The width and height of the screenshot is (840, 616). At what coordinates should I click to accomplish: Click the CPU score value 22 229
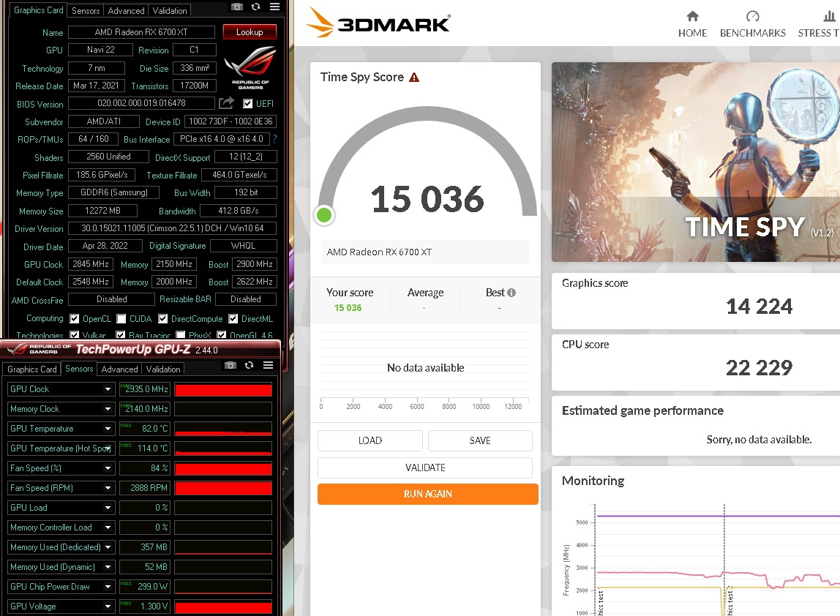pos(759,367)
